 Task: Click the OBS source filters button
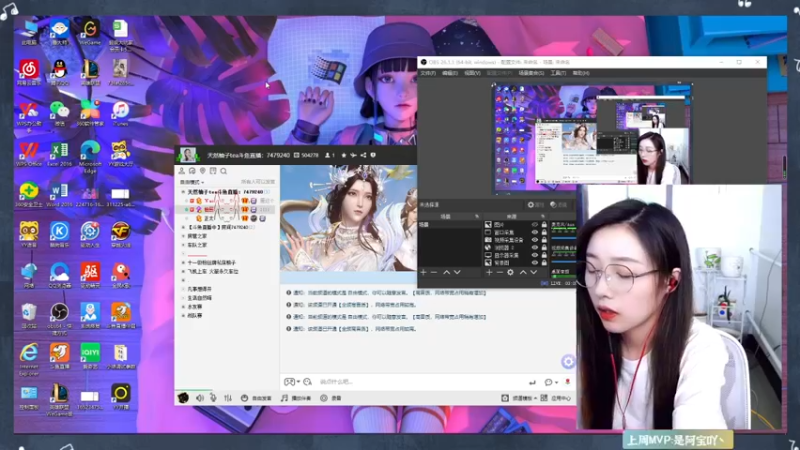559,205
